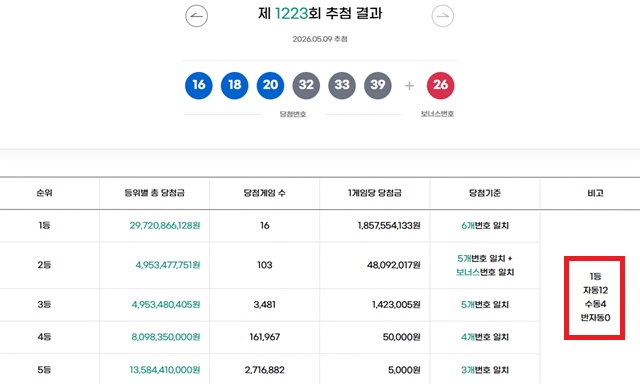640x384 pixels.
Task: Select red bonus number ball 26
Action: [440, 85]
